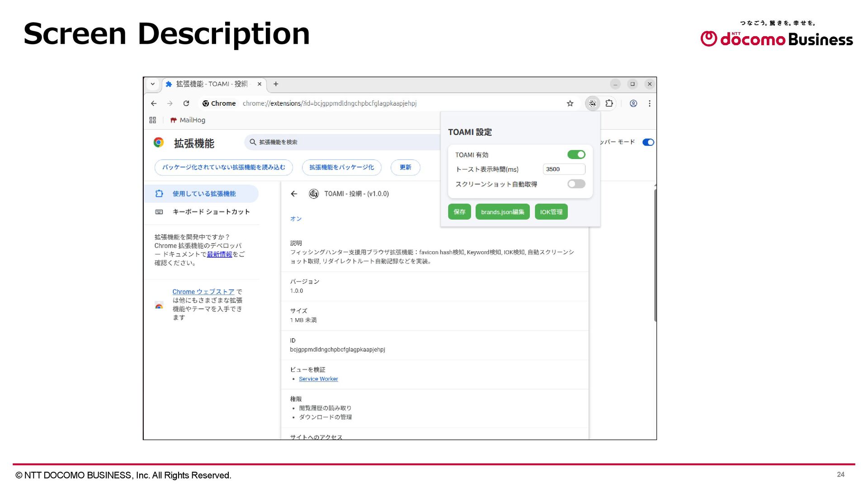The height and width of the screenshot is (488, 868).
Task: Click the TOAMI extension toolbar icon
Action: tap(592, 103)
